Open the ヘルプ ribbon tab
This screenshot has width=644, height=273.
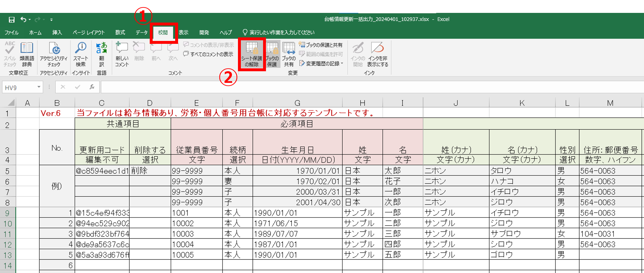[x=226, y=33]
